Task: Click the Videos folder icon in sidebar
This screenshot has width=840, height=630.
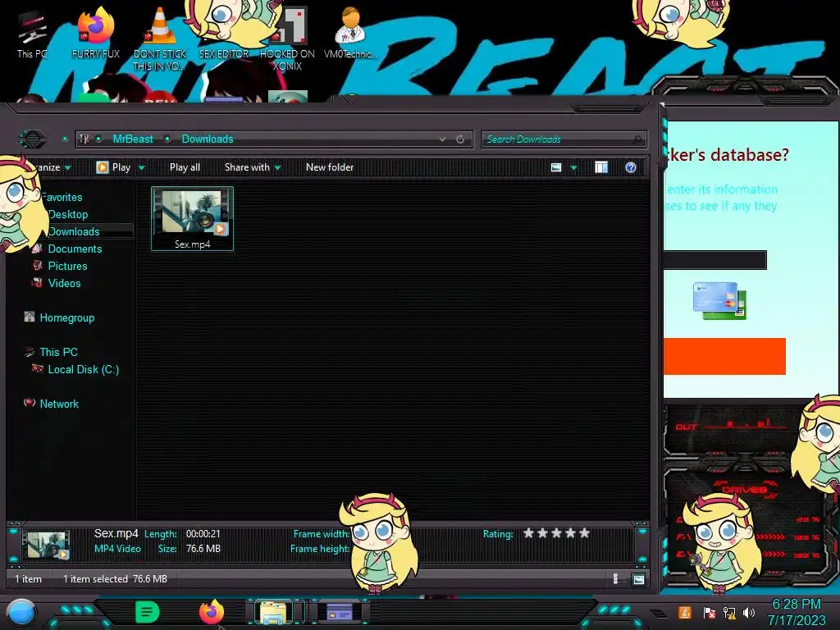Action: tap(37, 282)
